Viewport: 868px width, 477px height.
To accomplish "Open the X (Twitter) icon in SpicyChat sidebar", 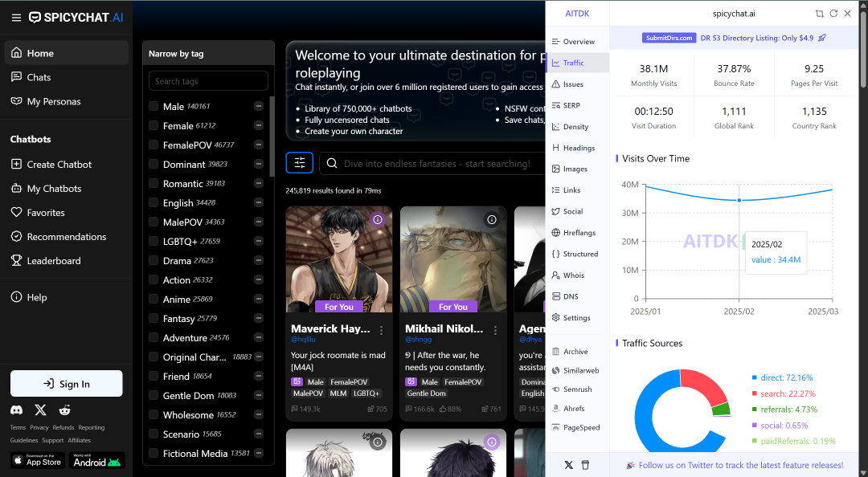I will point(40,410).
